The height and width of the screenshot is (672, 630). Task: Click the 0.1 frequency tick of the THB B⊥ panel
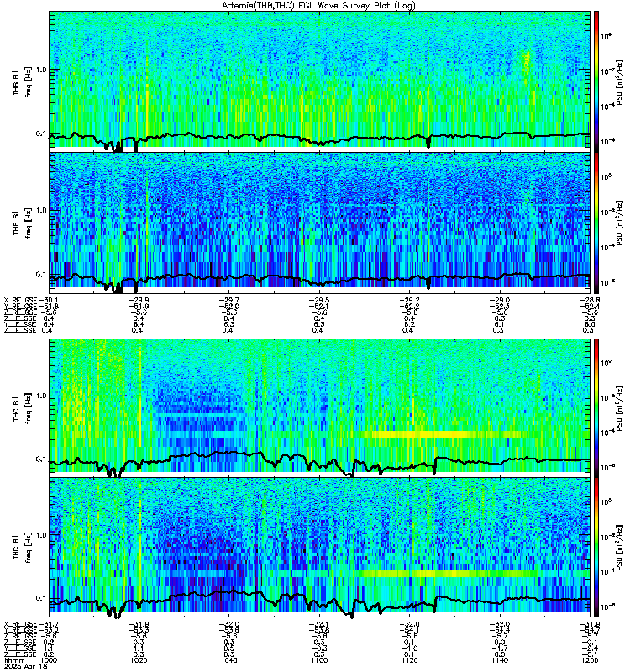[41, 134]
